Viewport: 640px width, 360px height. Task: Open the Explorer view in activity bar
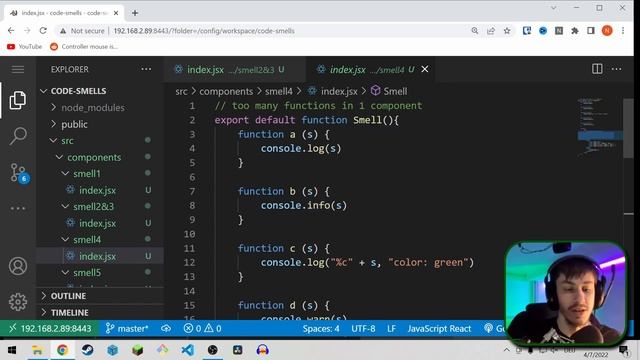click(x=18, y=100)
